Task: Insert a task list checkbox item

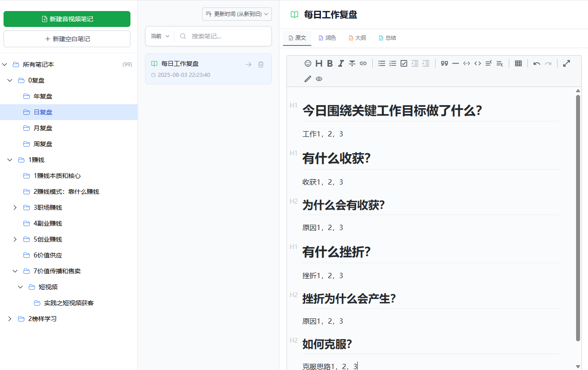Action: [404, 64]
